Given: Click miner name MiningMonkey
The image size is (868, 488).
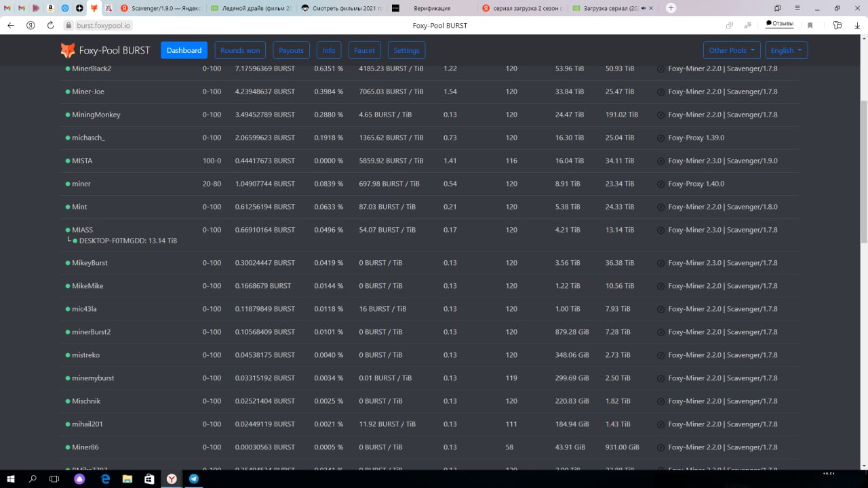Looking at the screenshot, I should [x=96, y=115].
